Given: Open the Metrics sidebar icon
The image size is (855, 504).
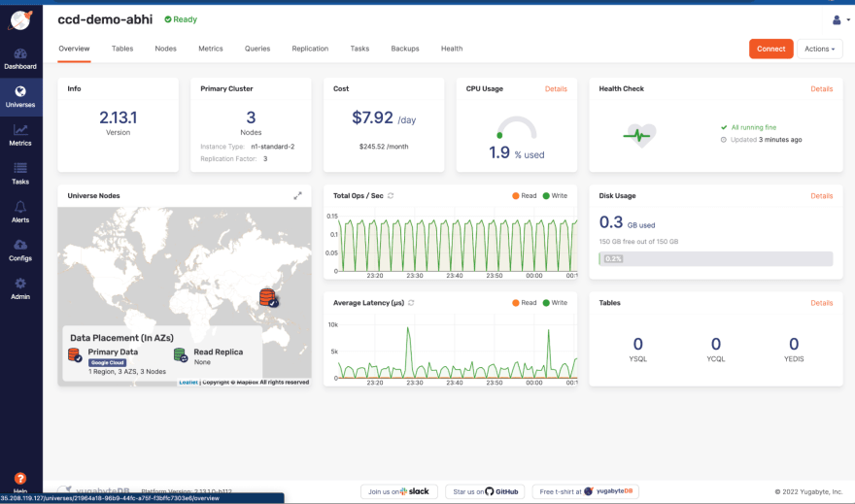Looking at the screenshot, I should (20, 134).
